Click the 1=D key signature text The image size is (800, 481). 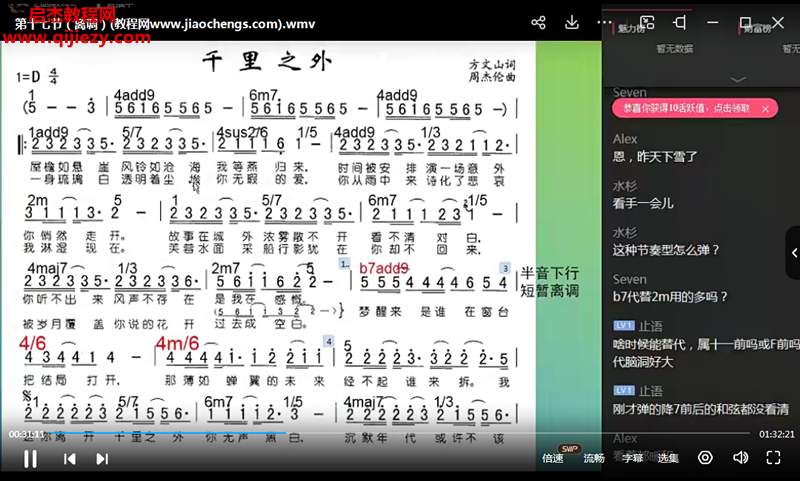click(x=28, y=77)
